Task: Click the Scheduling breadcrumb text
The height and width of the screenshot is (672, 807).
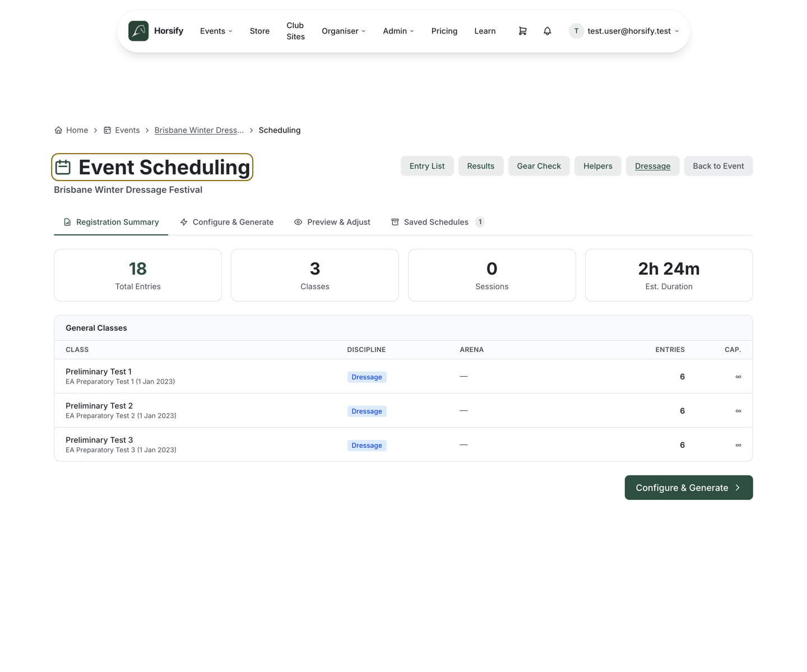Action: [280, 130]
